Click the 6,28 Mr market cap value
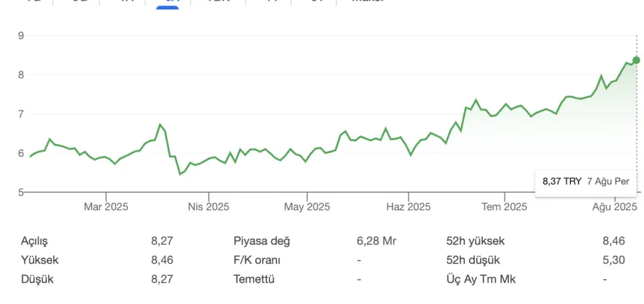The width and height of the screenshot is (644, 304). coord(376,241)
